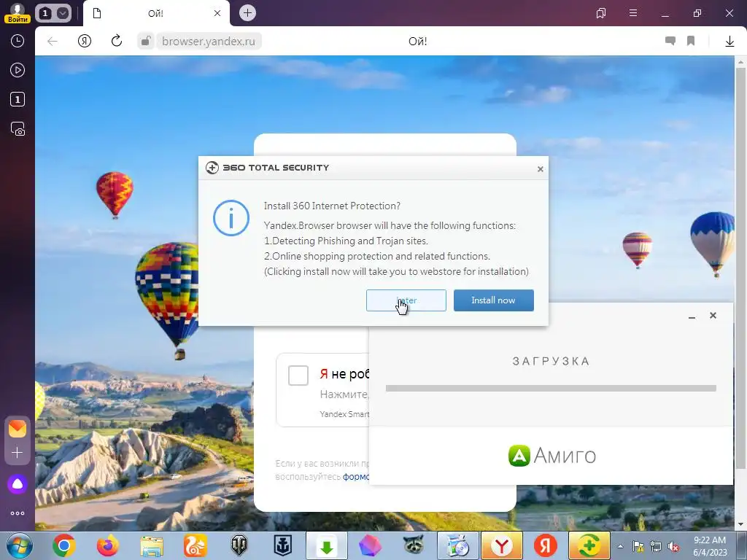747x560 pixels.
Task: Open the sidebar tabs panel icon
Action: click(x=18, y=99)
